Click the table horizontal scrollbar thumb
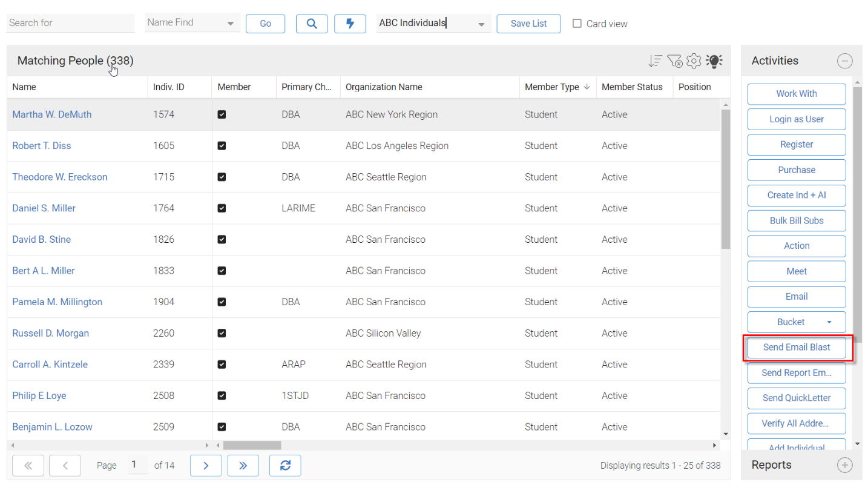 tap(252, 445)
